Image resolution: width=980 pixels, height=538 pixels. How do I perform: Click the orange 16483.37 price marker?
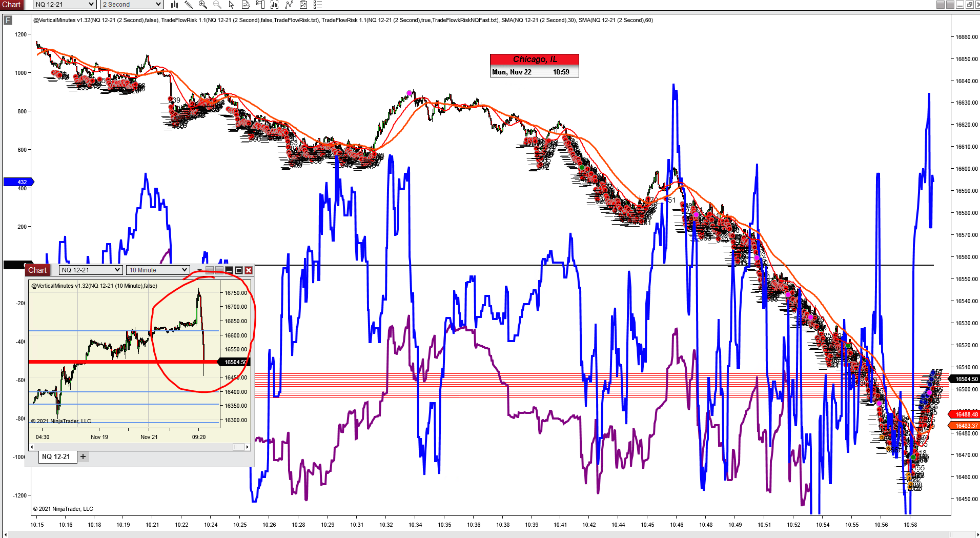(965, 426)
